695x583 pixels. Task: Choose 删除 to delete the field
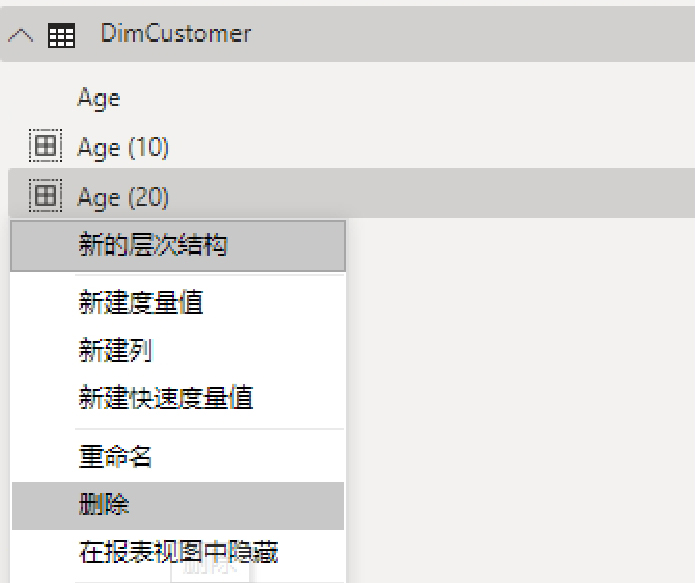point(104,505)
